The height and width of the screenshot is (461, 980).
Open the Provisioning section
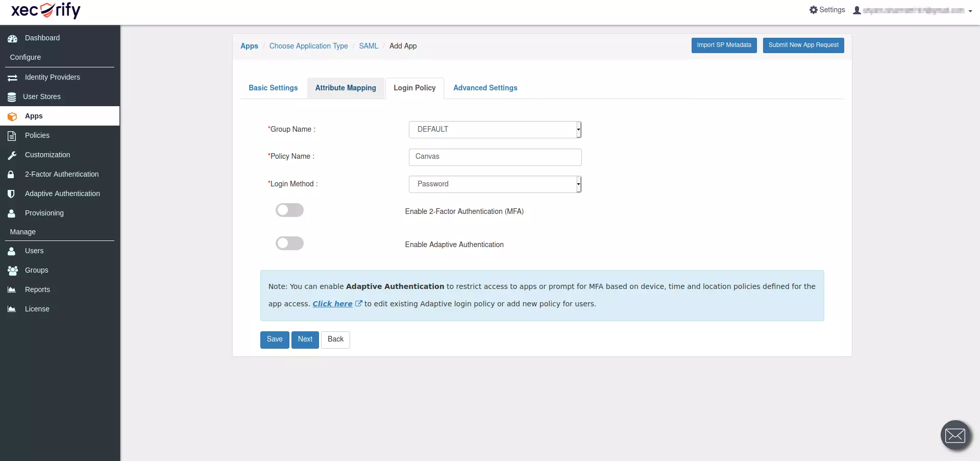coord(44,213)
